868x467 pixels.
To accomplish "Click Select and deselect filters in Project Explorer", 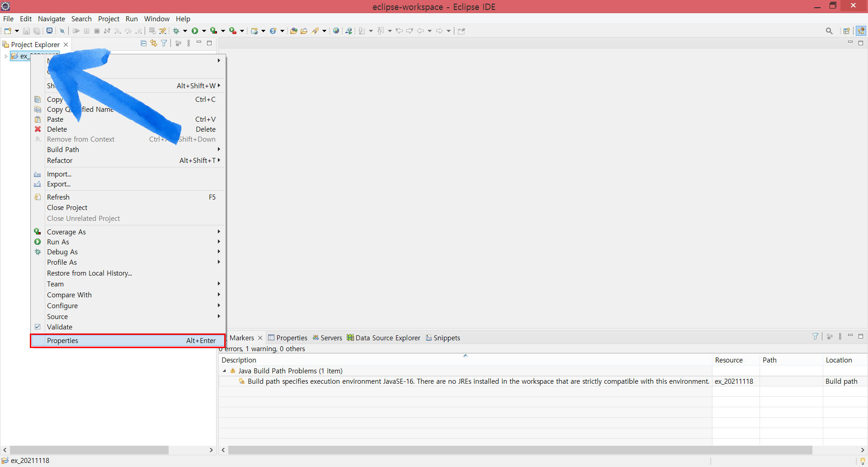I will 164,43.
